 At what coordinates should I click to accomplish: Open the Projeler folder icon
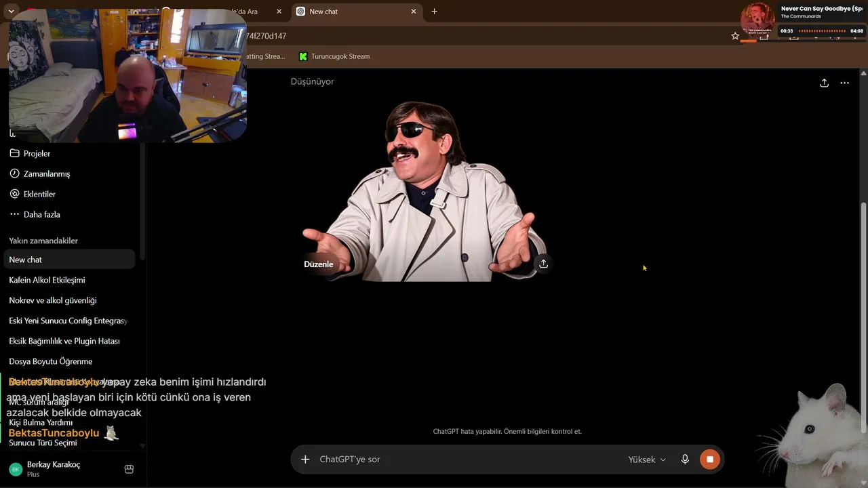(14, 153)
